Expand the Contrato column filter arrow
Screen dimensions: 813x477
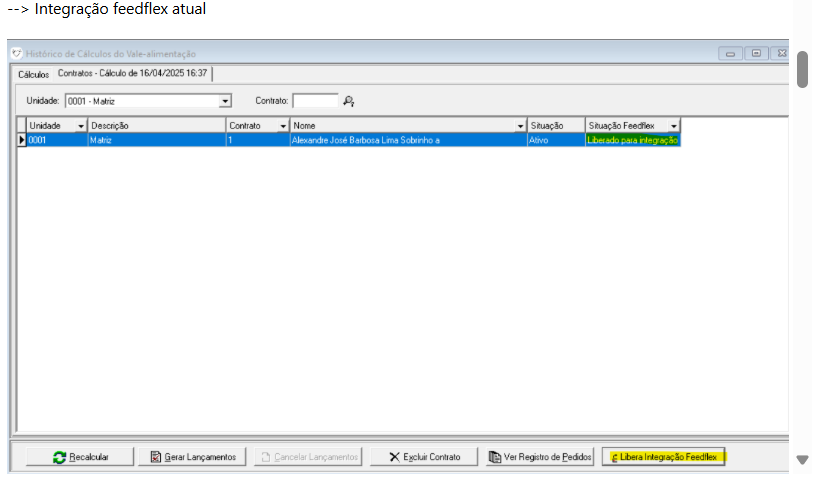coord(283,126)
